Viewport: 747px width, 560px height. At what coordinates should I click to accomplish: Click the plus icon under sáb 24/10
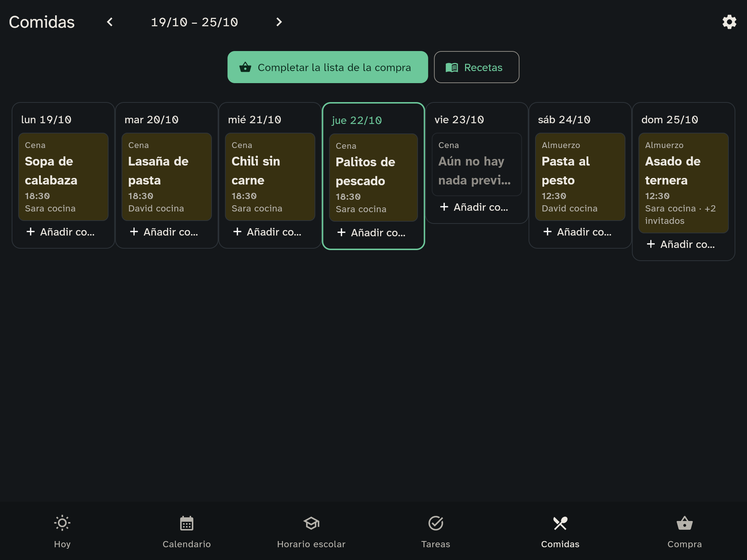(x=547, y=232)
